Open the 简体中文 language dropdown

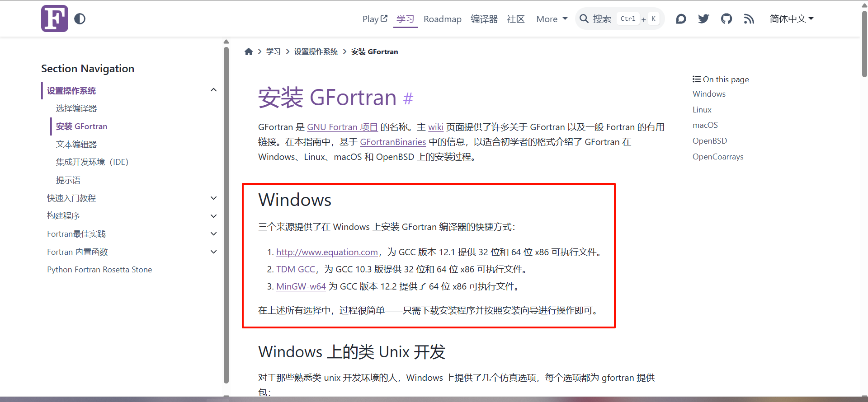[791, 19]
